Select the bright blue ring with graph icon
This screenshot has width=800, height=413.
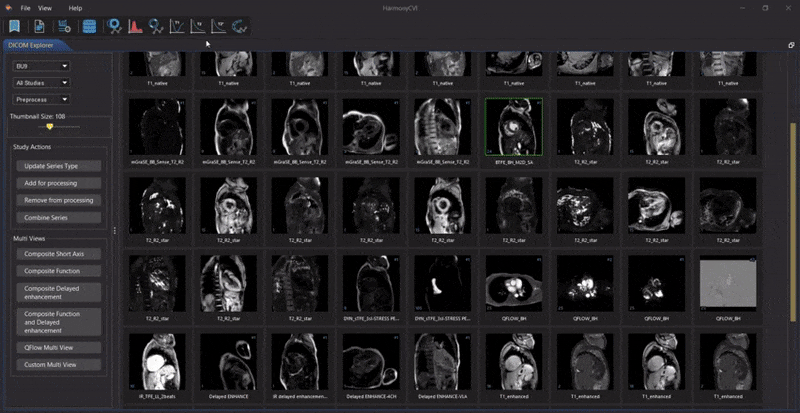114,26
